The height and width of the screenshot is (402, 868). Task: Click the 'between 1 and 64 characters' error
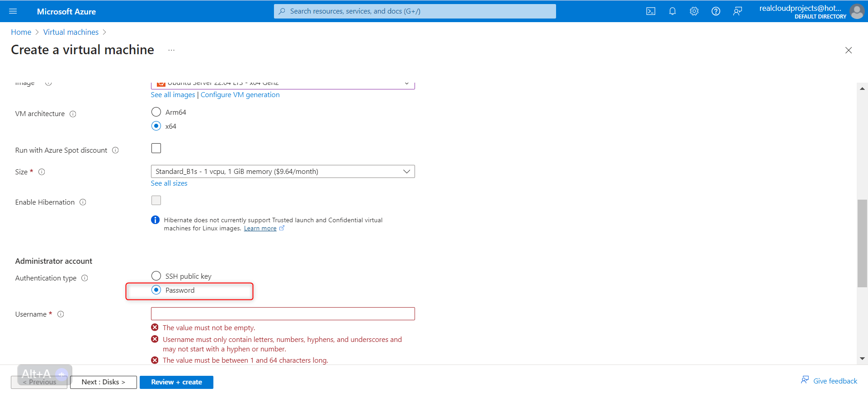(x=245, y=360)
